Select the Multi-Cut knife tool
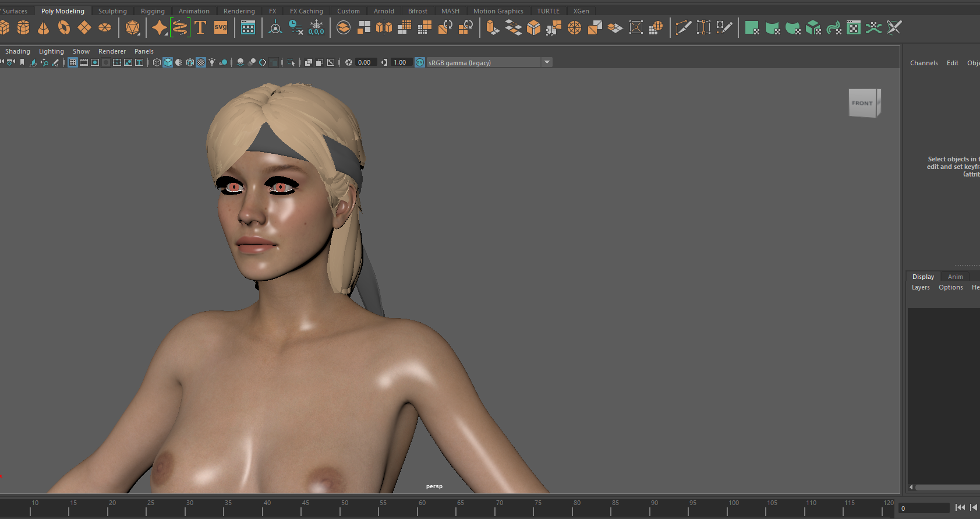980x519 pixels. click(x=683, y=27)
